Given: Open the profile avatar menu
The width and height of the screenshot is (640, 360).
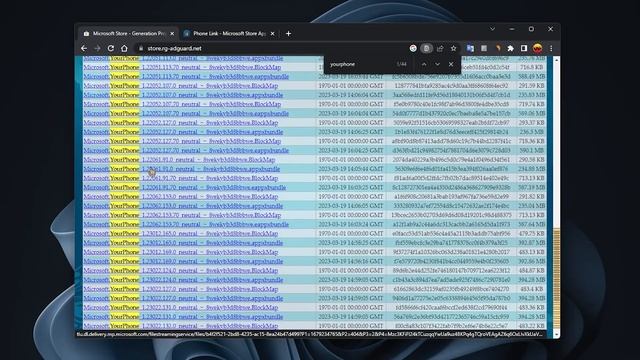Looking at the screenshot, I should [x=538, y=48].
